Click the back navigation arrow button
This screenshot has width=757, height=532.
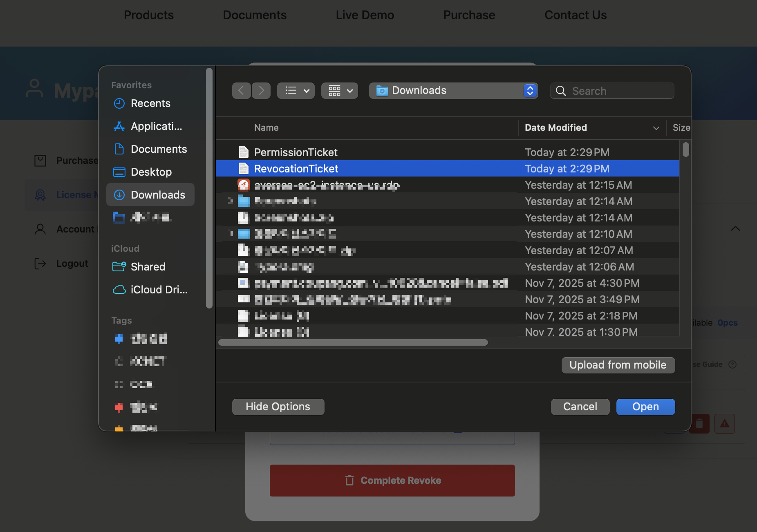coord(241,91)
